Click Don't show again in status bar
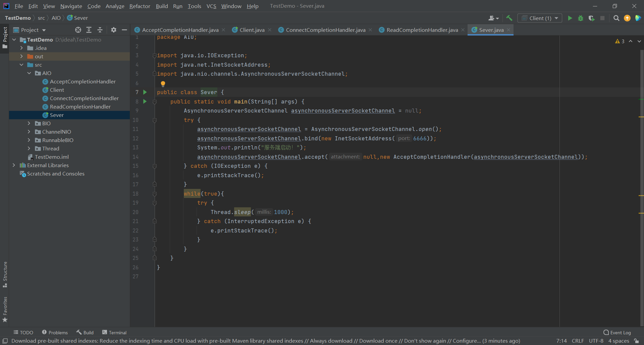The image size is (644, 345). [425, 341]
